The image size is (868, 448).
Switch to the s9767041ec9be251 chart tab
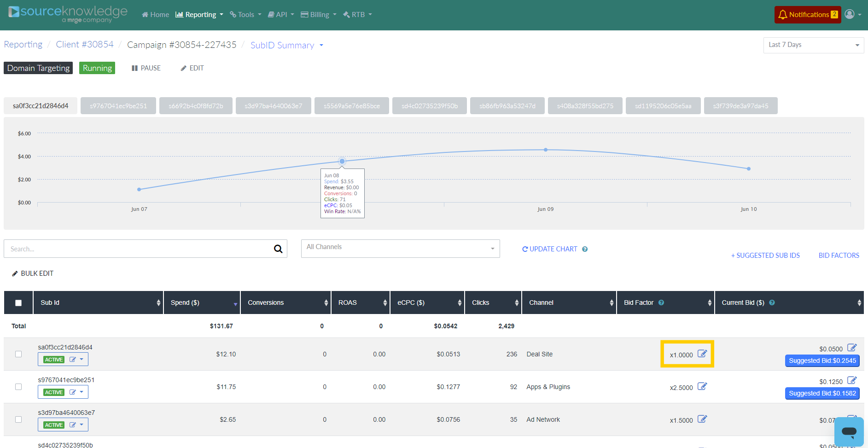click(118, 106)
